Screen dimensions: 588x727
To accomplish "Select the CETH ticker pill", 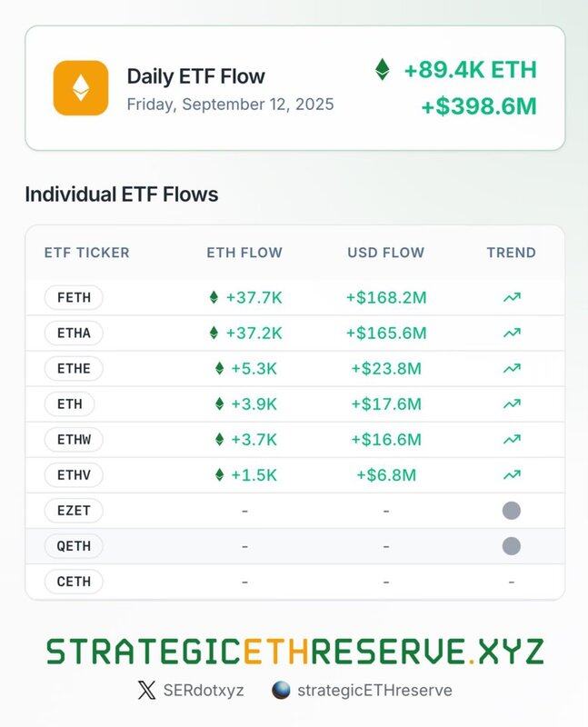I will (74, 582).
